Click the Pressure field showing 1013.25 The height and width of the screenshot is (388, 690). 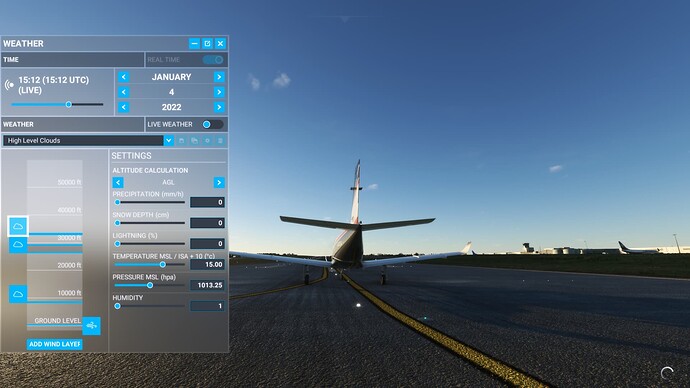coord(207,285)
